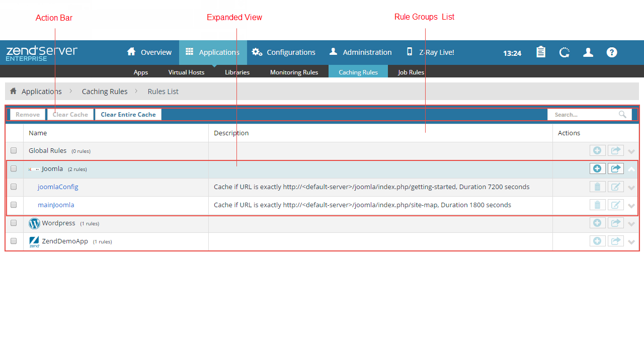Click the clipboard notifications icon in header

tap(541, 52)
